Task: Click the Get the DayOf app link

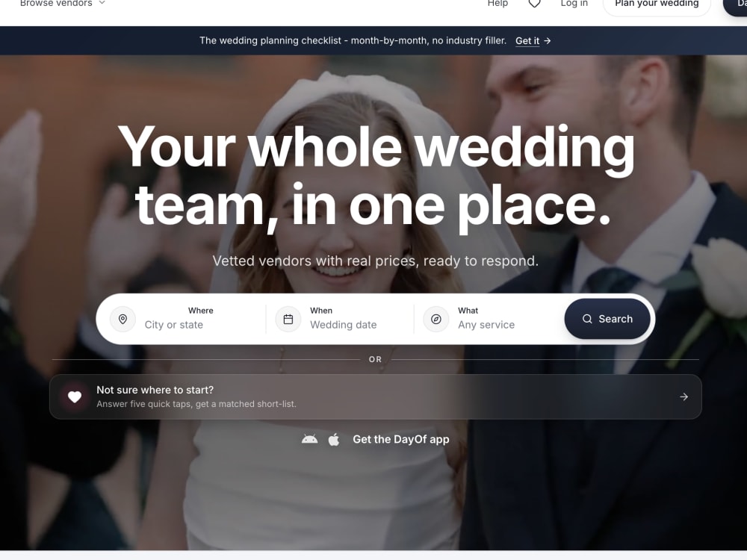Action: point(400,439)
